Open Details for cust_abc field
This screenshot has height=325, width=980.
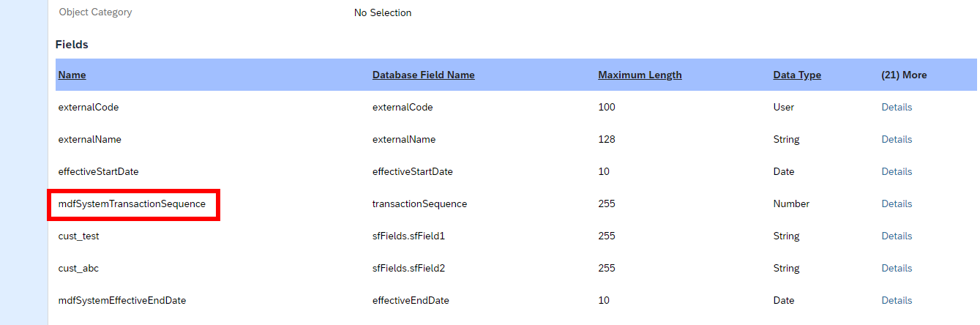[x=897, y=268]
